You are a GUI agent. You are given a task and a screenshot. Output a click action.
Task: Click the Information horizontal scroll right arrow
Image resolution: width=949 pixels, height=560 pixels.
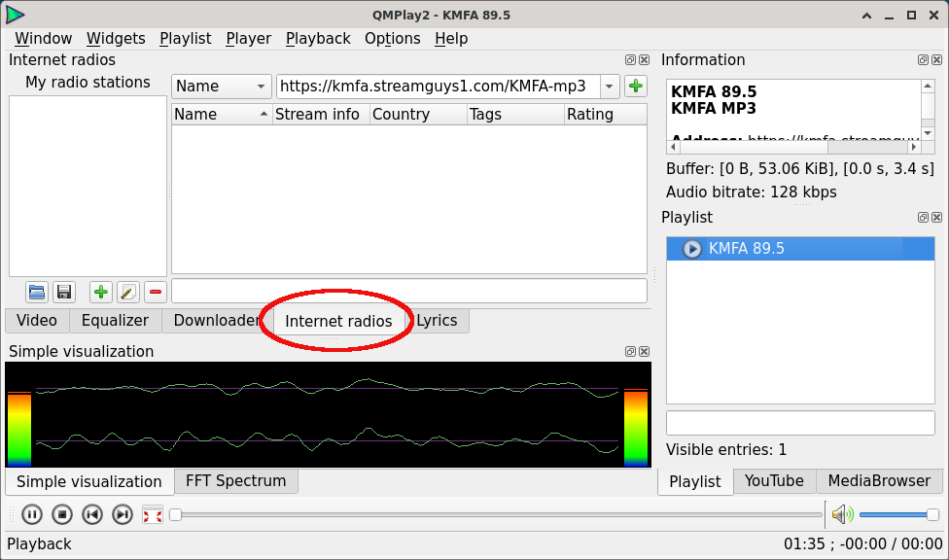[x=914, y=147]
